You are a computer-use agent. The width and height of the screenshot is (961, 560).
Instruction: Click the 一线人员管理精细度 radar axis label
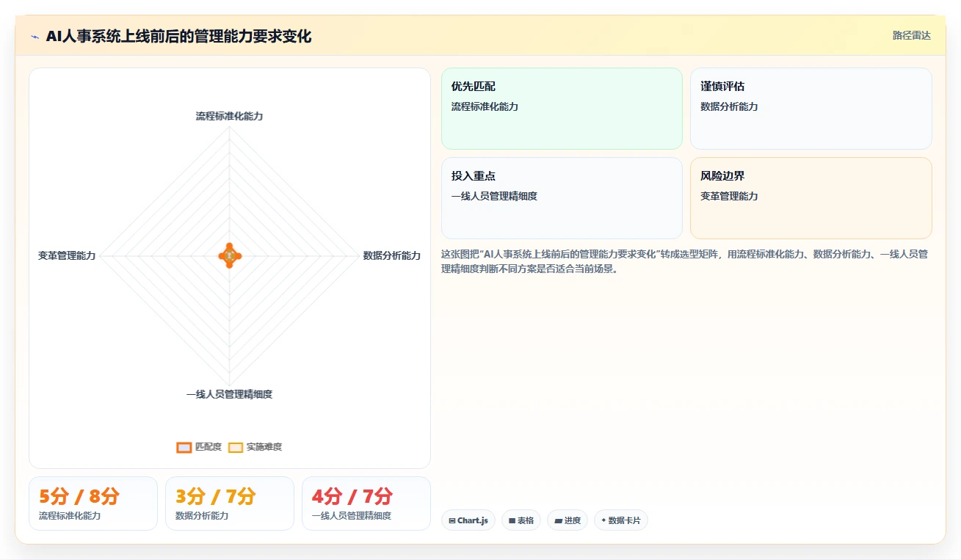coord(229,394)
